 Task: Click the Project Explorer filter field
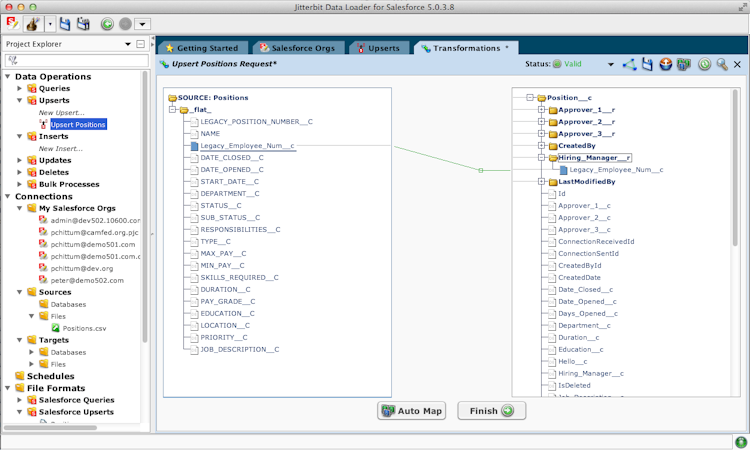coord(77,60)
